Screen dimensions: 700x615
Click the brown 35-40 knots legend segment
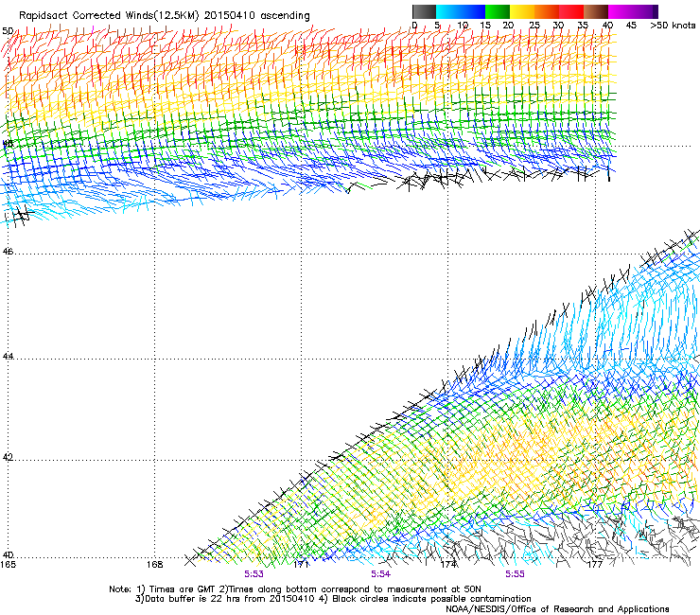(596, 11)
